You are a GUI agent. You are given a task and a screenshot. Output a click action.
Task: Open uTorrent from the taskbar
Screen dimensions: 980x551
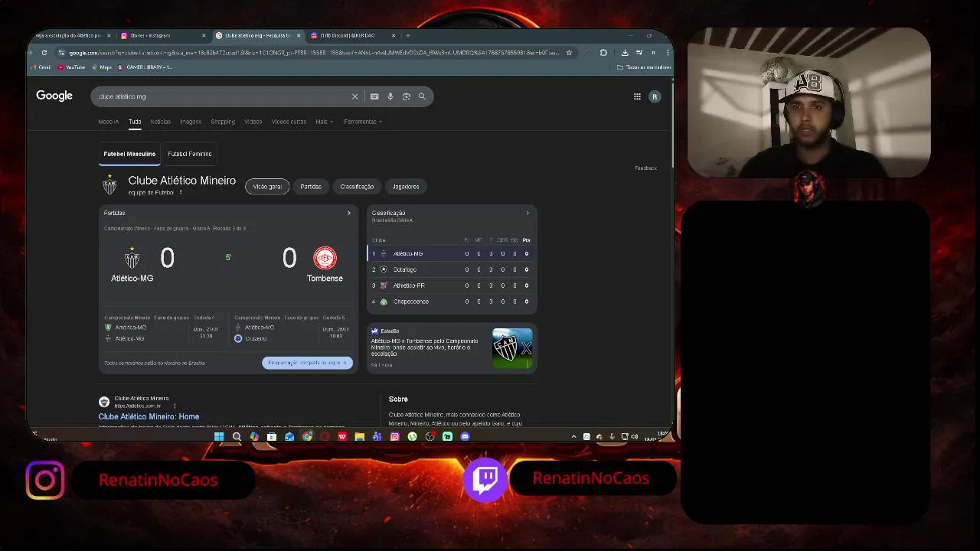pyautogui.click(x=412, y=436)
